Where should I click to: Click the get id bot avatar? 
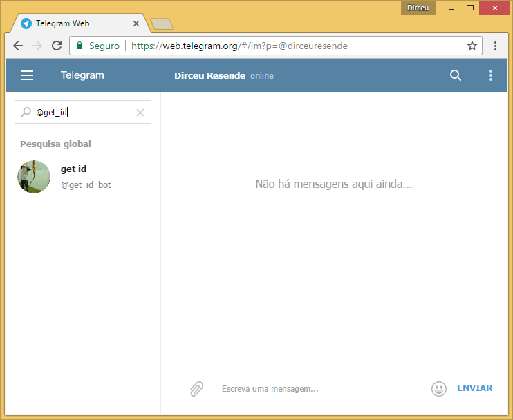34,177
